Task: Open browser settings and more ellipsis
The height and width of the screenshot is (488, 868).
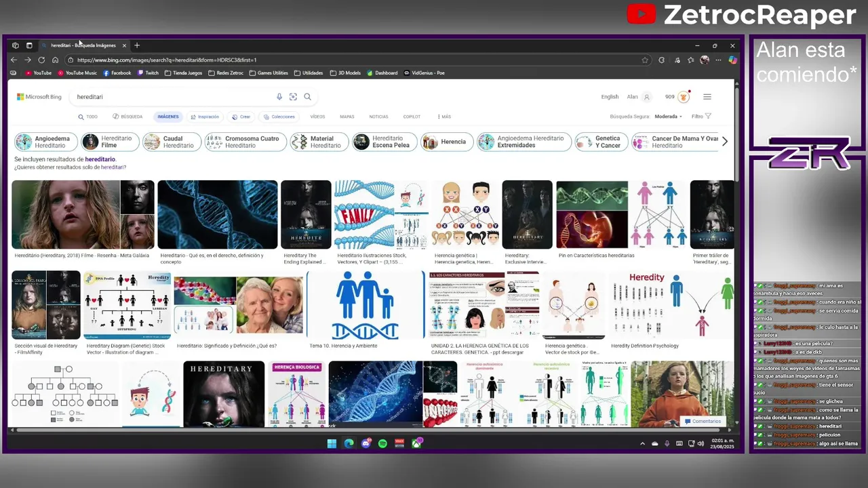Action: point(718,60)
